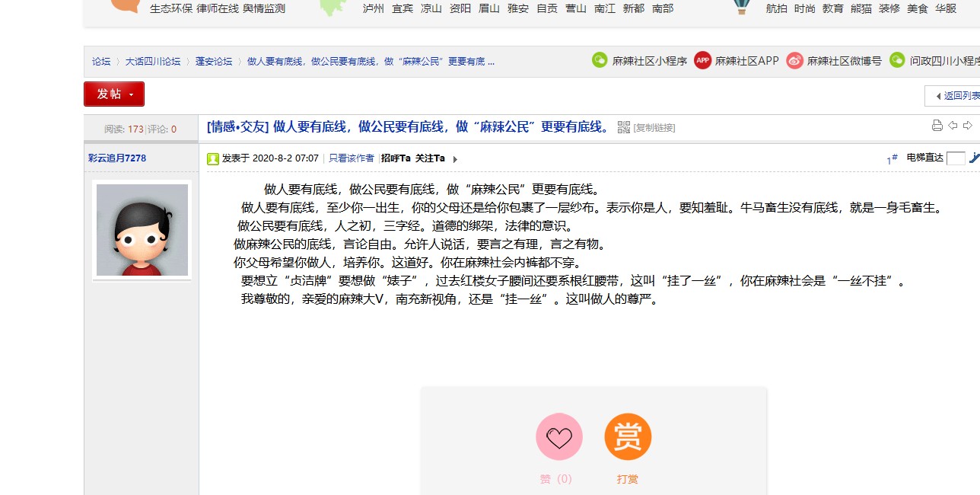
Task: Click inside the 电梯直达 floor input box
Action: click(956, 158)
